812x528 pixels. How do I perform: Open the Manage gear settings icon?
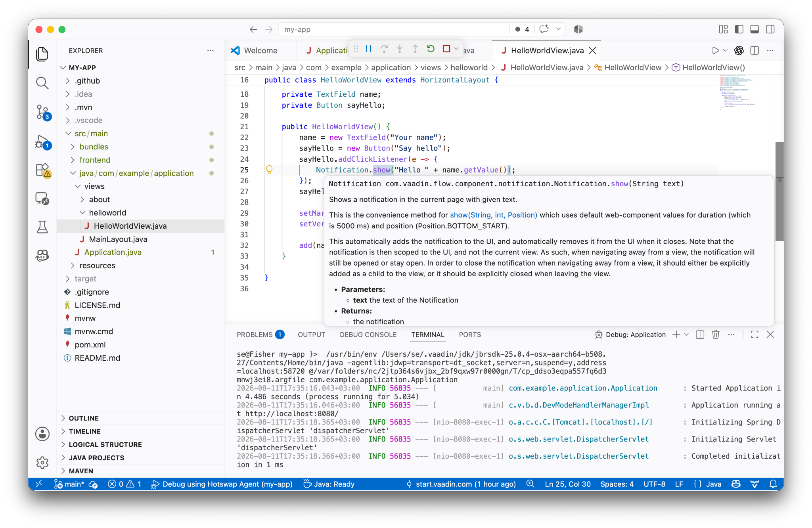42,462
